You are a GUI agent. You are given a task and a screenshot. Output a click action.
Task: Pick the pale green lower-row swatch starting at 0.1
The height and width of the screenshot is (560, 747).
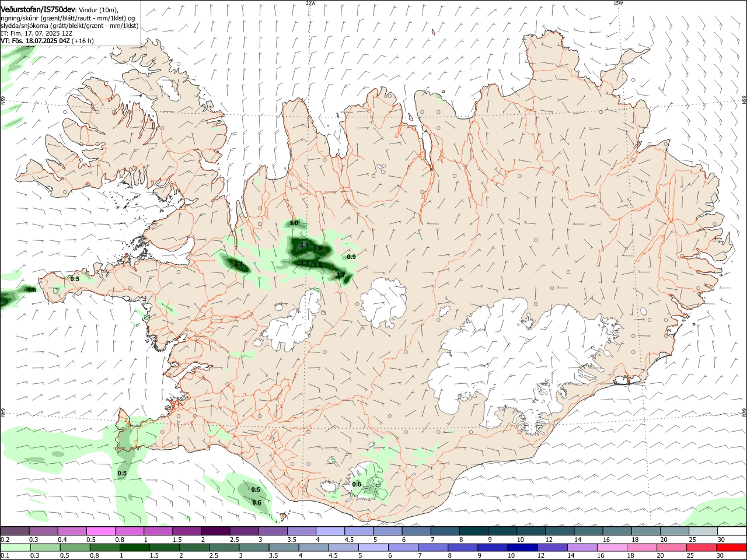point(15,547)
